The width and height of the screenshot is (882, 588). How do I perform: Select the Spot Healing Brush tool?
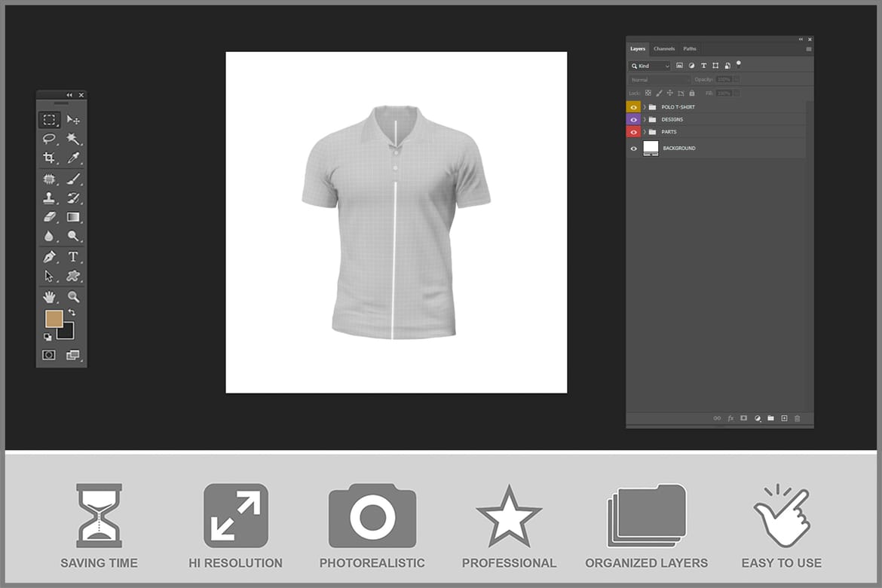tap(50, 179)
